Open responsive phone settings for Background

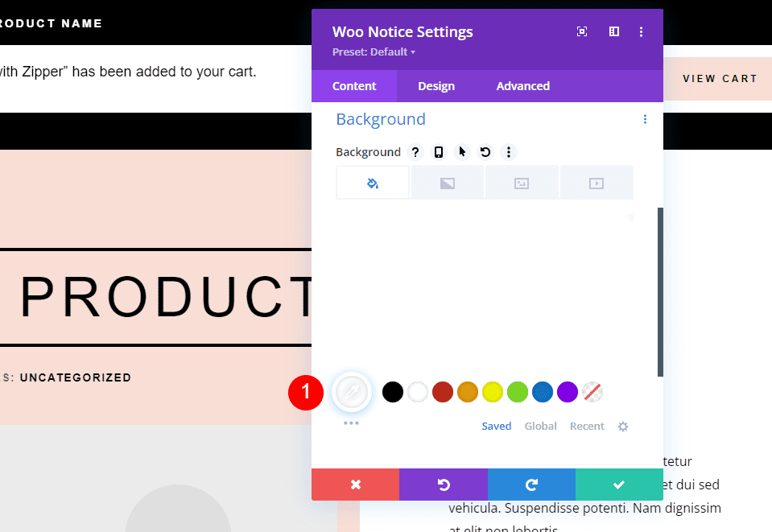click(x=439, y=152)
